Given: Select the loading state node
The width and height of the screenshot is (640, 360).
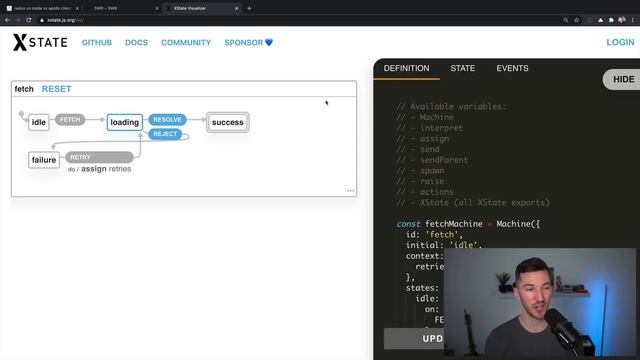Looking at the screenshot, I should pyautogui.click(x=124, y=122).
